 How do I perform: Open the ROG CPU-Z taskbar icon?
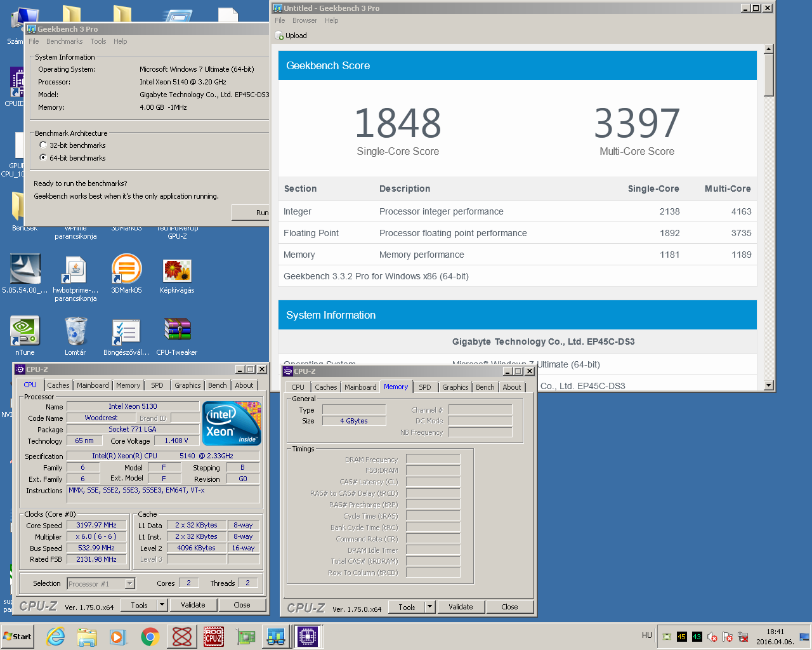213,637
